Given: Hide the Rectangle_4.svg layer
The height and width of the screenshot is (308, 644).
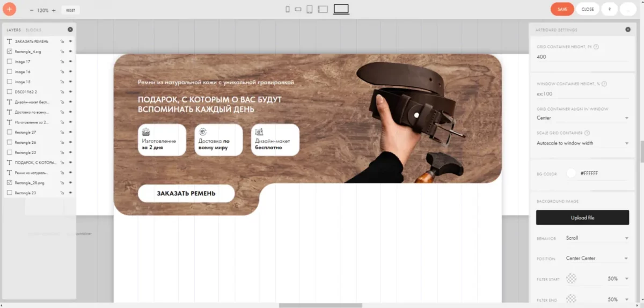Looking at the screenshot, I should [70, 52].
